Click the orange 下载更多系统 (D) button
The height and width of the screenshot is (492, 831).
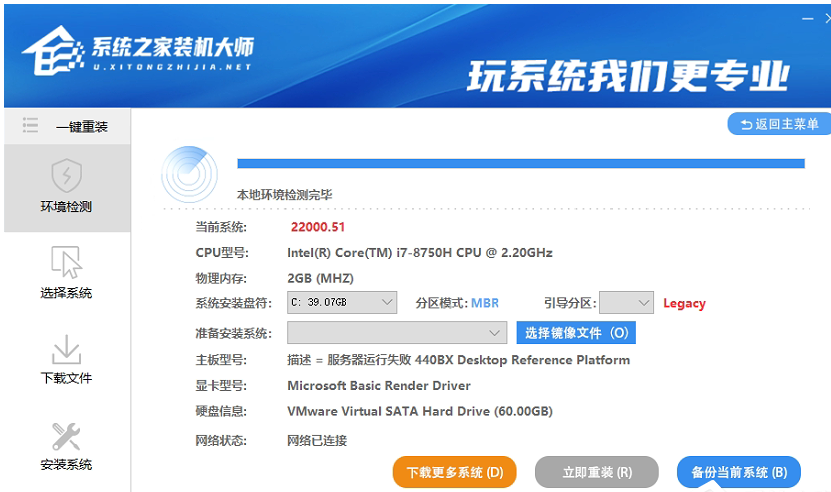[x=454, y=472]
